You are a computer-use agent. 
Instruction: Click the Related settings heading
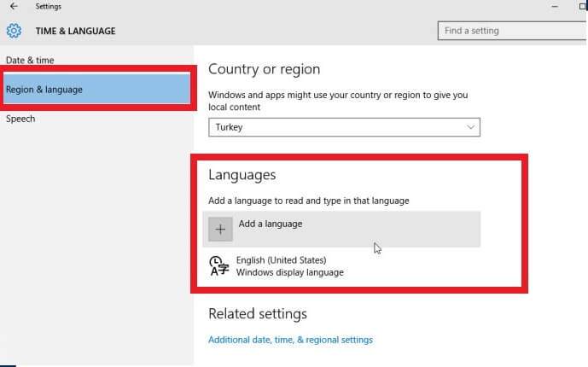258,314
